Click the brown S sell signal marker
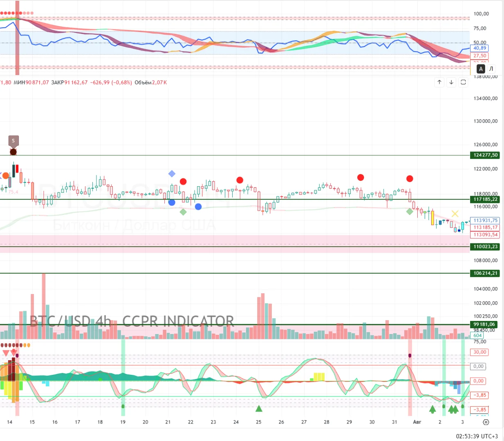 (x=13, y=141)
